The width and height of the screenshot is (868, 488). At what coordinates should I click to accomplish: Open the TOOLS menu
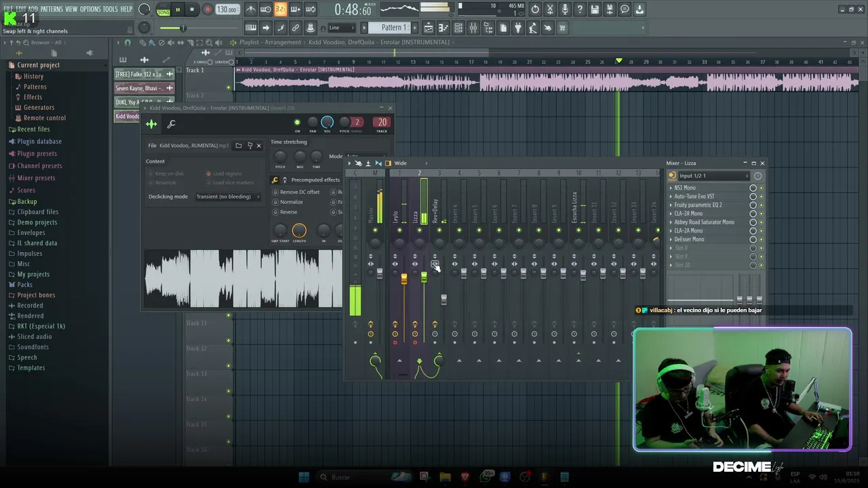coord(111,9)
